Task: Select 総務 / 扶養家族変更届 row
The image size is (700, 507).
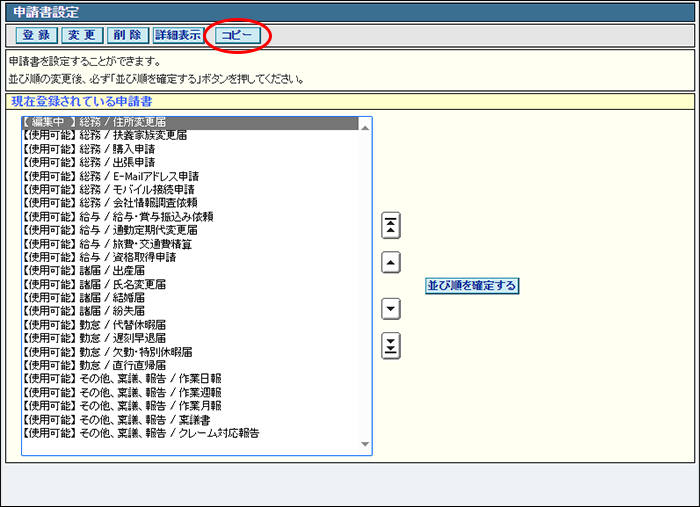Action: coord(190,135)
